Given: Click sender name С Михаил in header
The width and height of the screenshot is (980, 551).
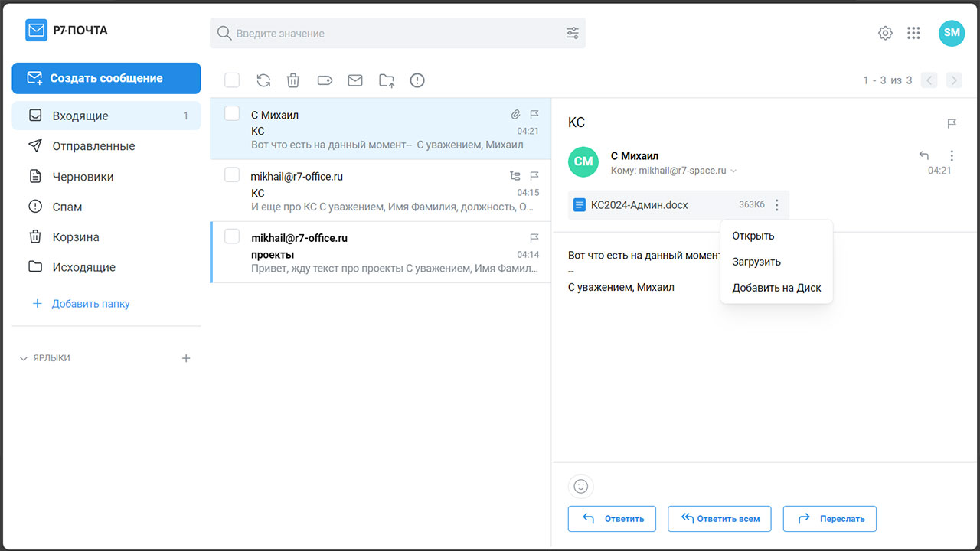Looking at the screenshot, I should point(635,155).
